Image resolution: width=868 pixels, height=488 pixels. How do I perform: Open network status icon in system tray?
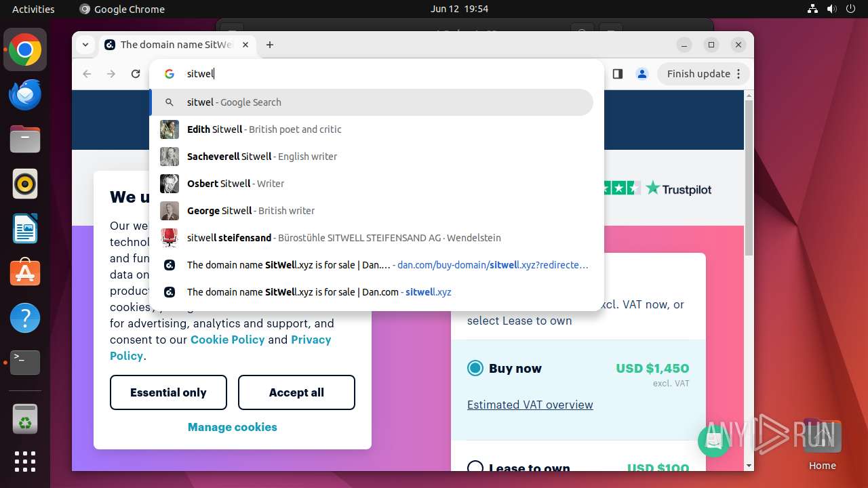pos(813,9)
